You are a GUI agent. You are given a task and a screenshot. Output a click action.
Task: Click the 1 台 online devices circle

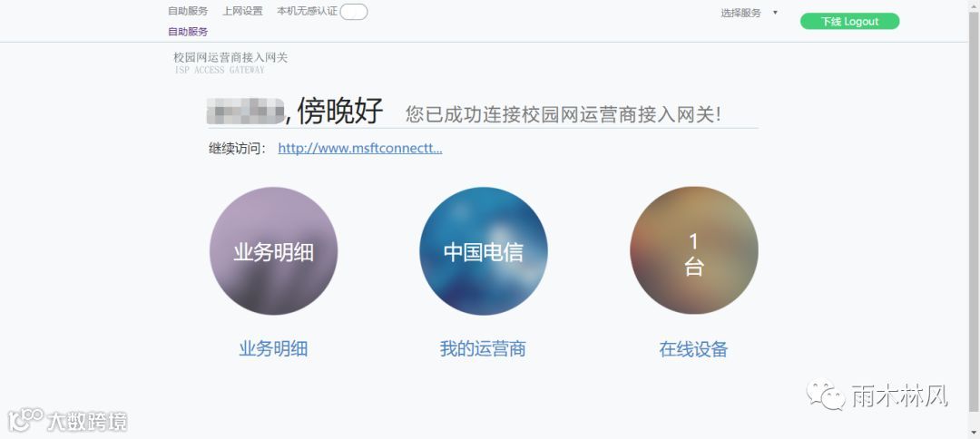694,251
